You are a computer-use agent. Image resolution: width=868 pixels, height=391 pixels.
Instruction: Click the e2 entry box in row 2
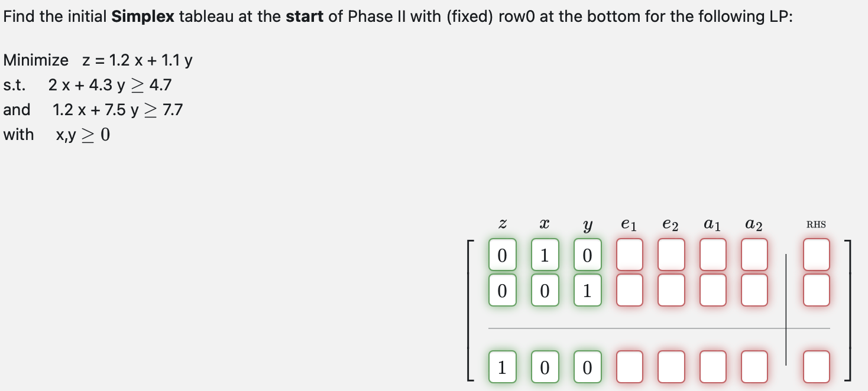click(670, 290)
